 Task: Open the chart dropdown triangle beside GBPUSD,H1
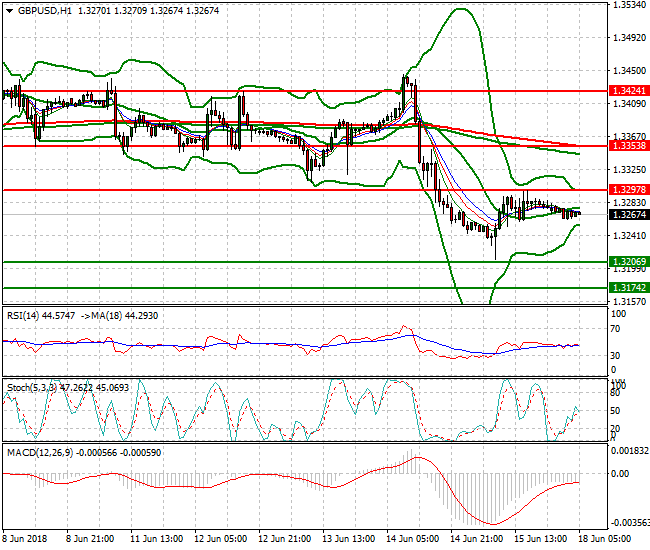point(10,11)
